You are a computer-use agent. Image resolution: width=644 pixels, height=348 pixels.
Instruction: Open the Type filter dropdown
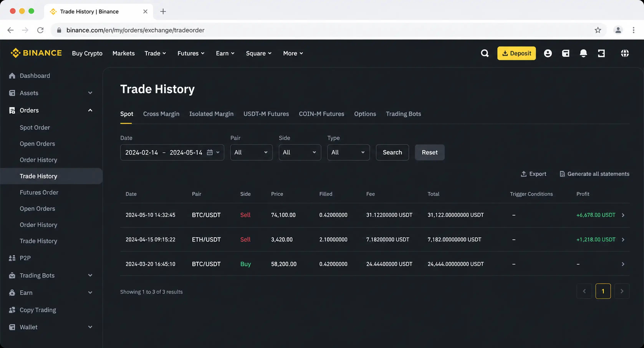348,152
